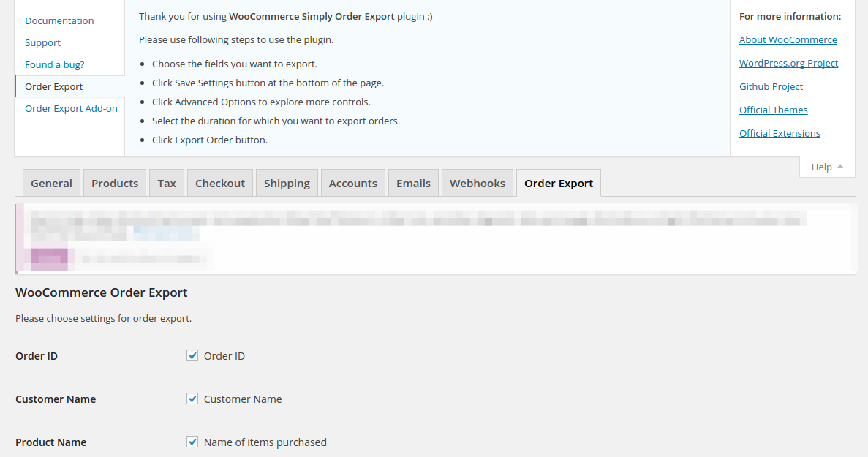Follow the About WooCommerce link
Viewport: 868px width, 457px height.
788,39
